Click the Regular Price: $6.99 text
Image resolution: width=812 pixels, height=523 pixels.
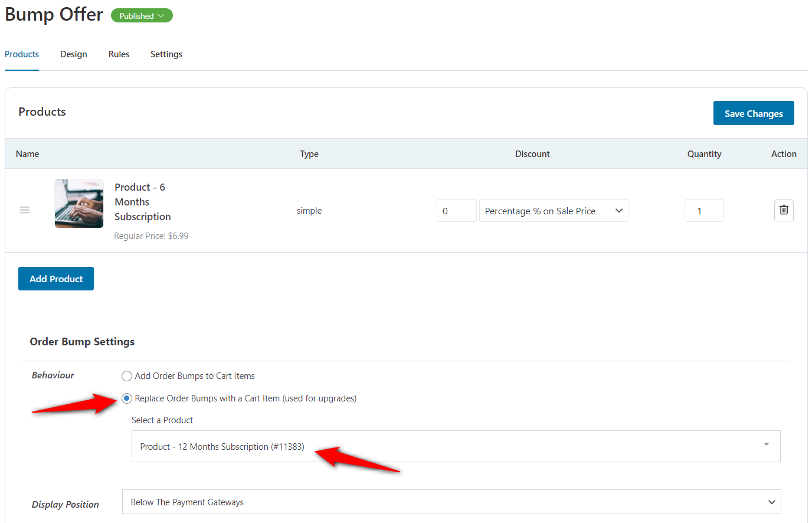(151, 236)
